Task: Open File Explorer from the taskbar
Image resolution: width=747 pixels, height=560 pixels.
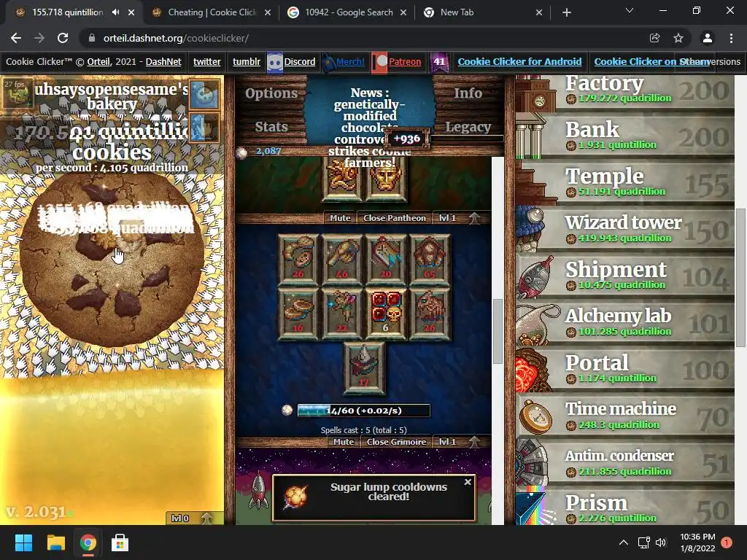Action: coord(55,542)
